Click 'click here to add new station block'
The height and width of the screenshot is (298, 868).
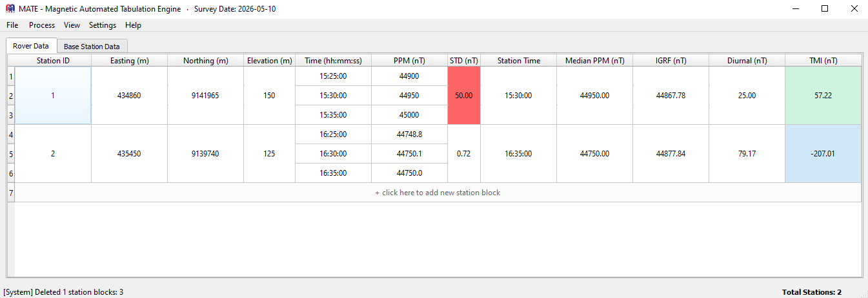pyautogui.click(x=438, y=193)
